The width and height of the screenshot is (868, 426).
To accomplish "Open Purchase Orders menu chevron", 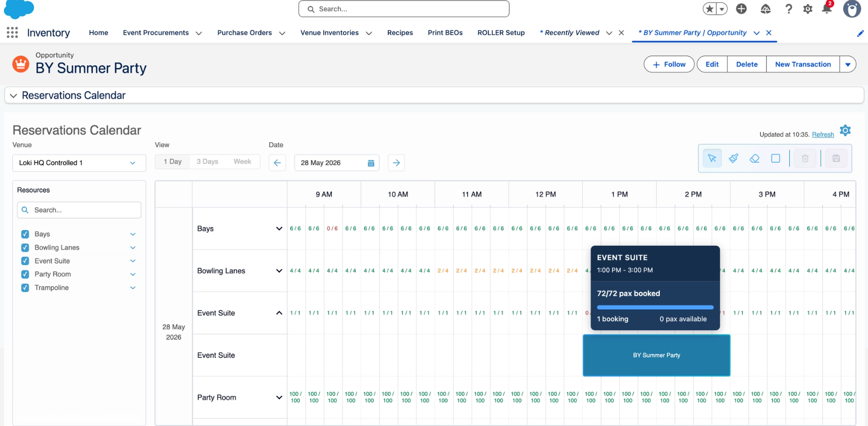I will click(x=282, y=33).
